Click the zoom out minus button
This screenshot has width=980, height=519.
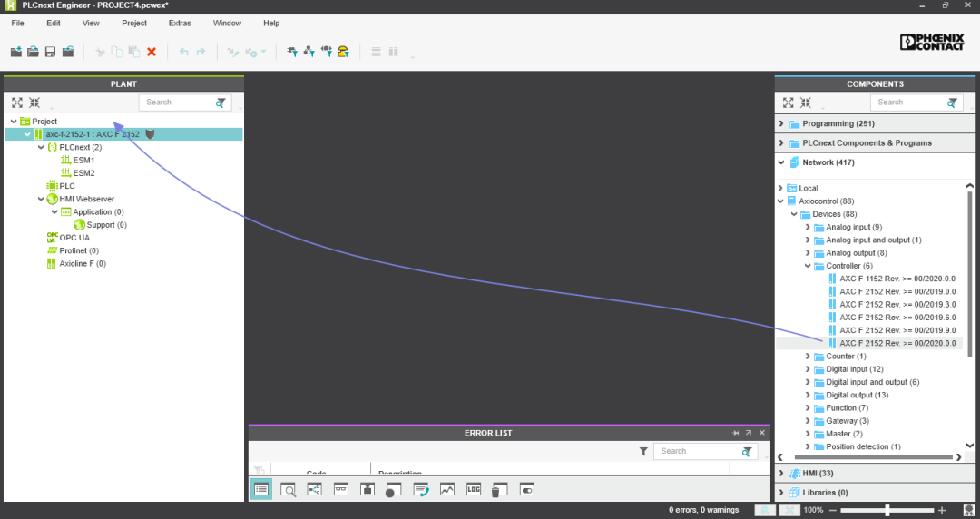(x=832, y=510)
